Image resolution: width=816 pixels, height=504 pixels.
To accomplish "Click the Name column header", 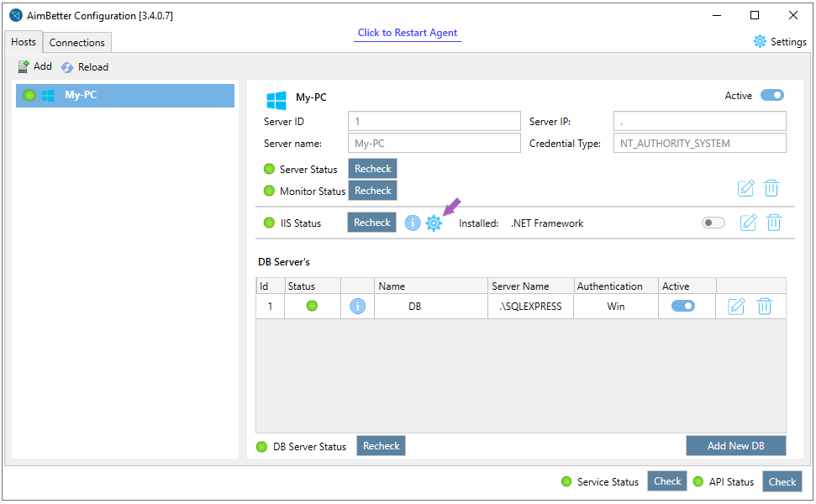I will click(431, 286).
